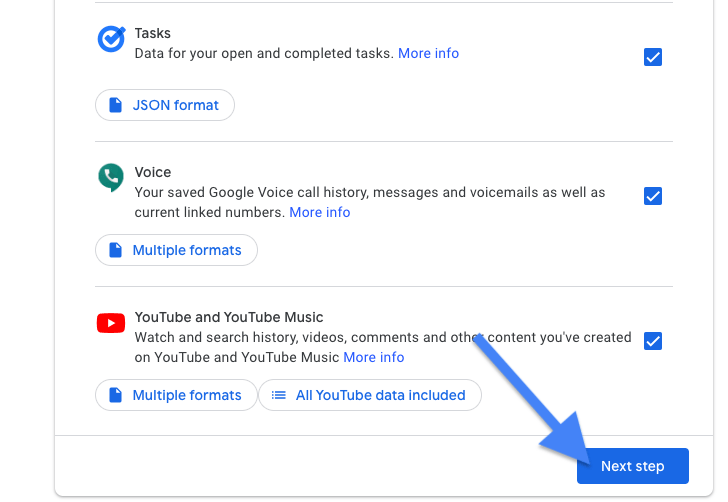
Task: Uncheck the Tasks export checkbox
Action: tap(653, 57)
